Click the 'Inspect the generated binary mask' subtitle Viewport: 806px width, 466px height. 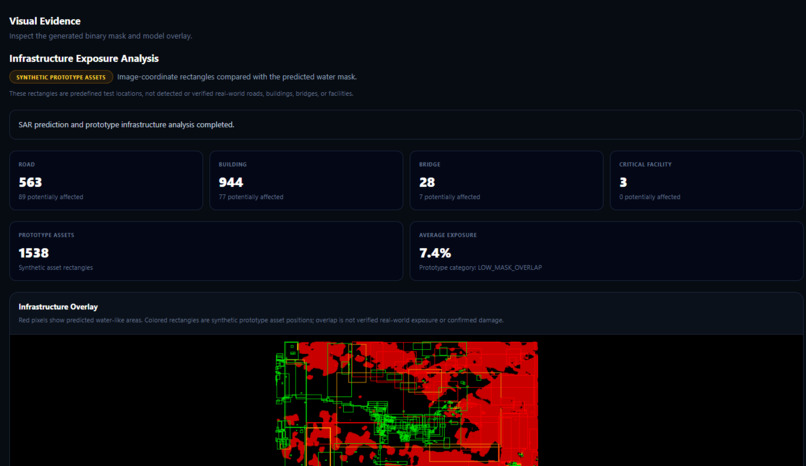101,36
